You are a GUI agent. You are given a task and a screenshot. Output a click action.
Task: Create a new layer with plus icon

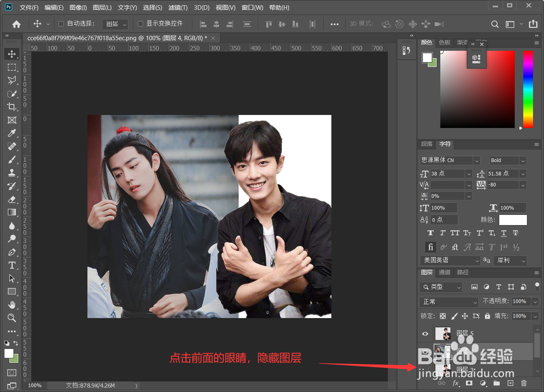coord(510,383)
